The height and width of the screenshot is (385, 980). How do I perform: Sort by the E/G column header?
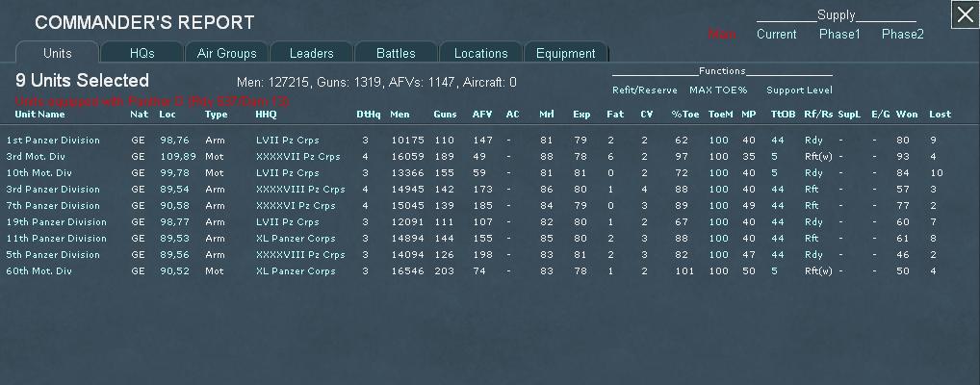[881, 115]
